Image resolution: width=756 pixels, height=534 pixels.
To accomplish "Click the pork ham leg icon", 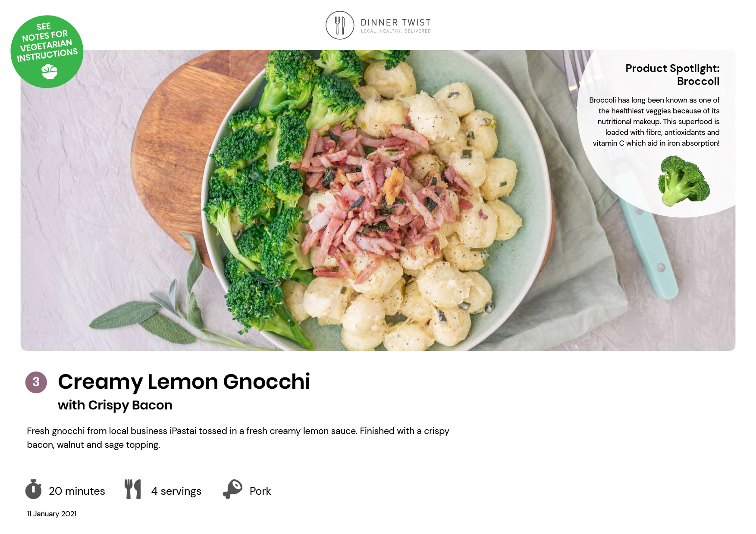I will (x=232, y=489).
